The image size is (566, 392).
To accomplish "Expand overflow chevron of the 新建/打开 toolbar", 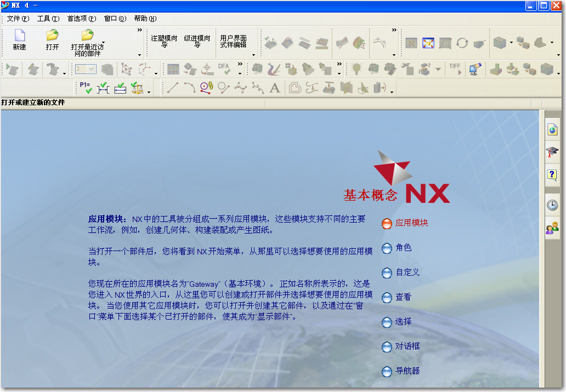I will 140,30.
